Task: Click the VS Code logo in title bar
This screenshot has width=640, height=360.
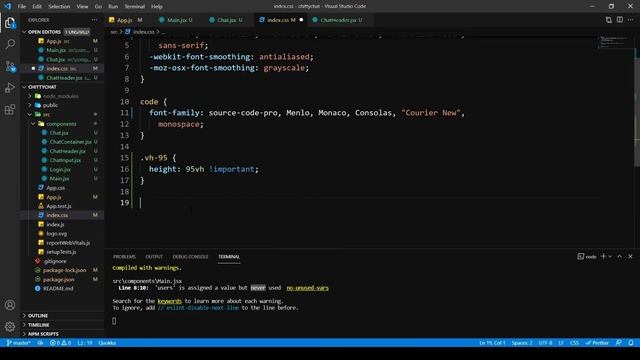Action: coord(7,6)
